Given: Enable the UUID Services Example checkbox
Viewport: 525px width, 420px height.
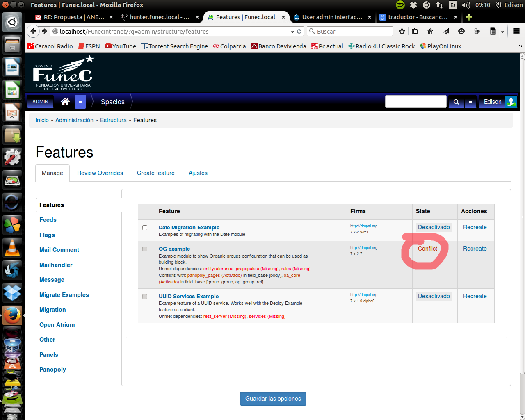Looking at the screenshot, I should click(x=144, y=296).
